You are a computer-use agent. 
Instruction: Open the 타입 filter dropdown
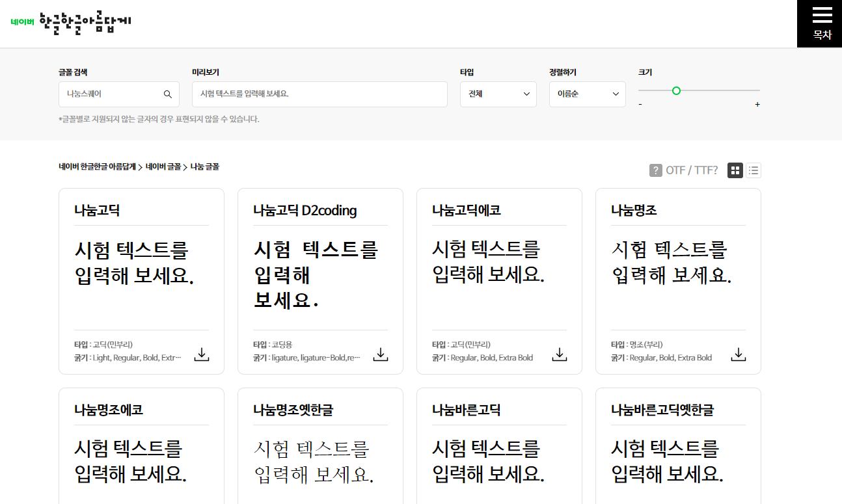click(498, 94)
